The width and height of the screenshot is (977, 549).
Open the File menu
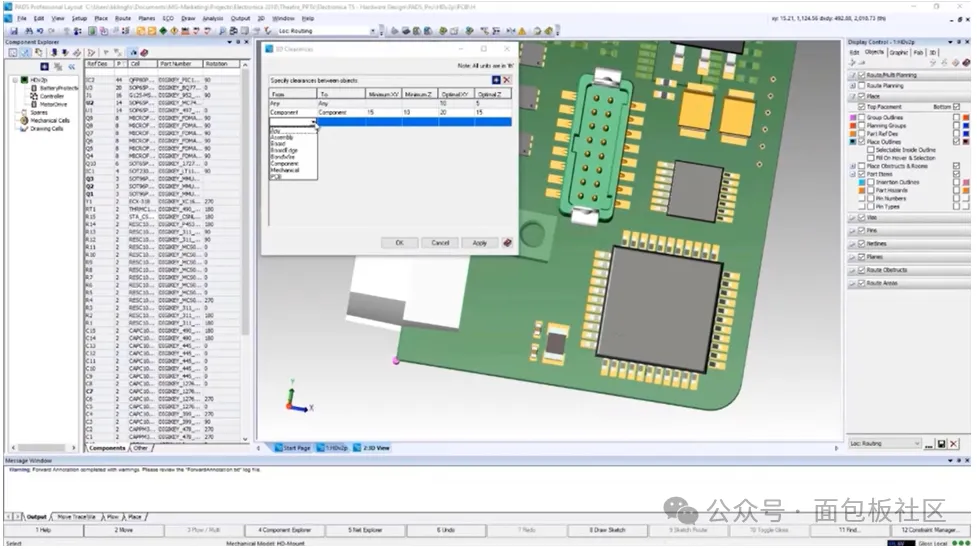[x=21, y=19]
